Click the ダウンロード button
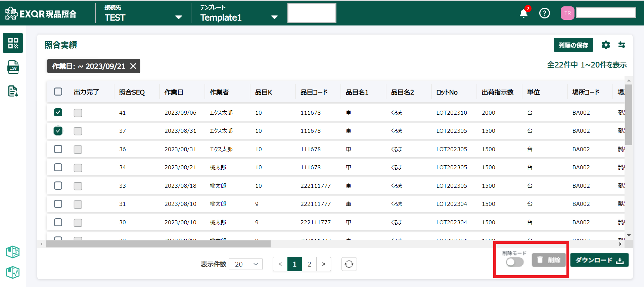 [599, 260]
